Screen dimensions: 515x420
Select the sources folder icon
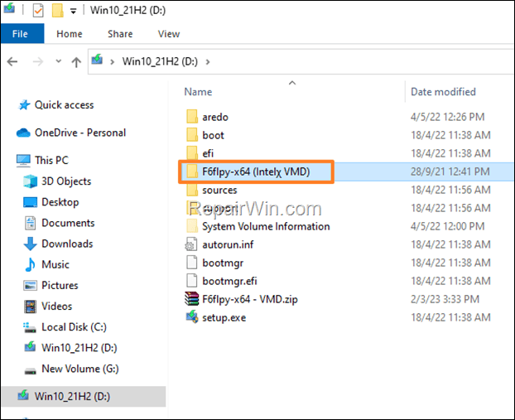192,190
